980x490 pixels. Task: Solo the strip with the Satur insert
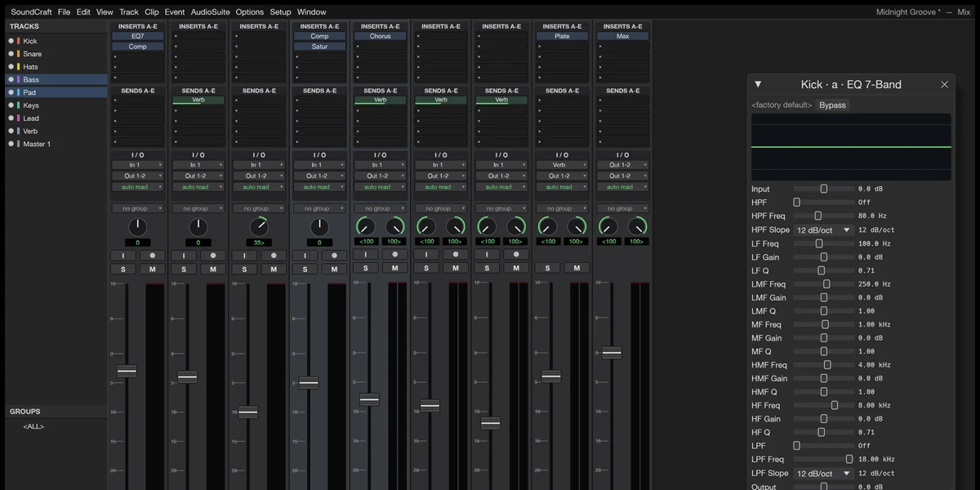pyautogui.click(x=305, y=269)
